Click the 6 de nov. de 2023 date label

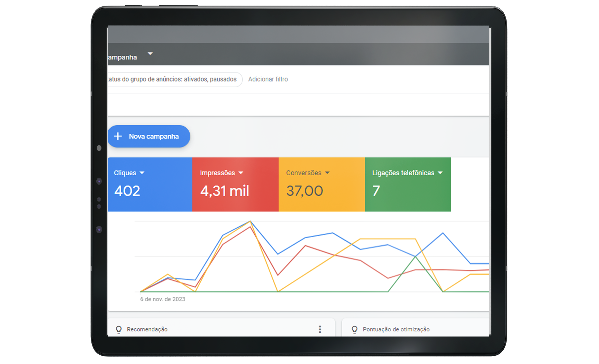[x=163, y=299]
